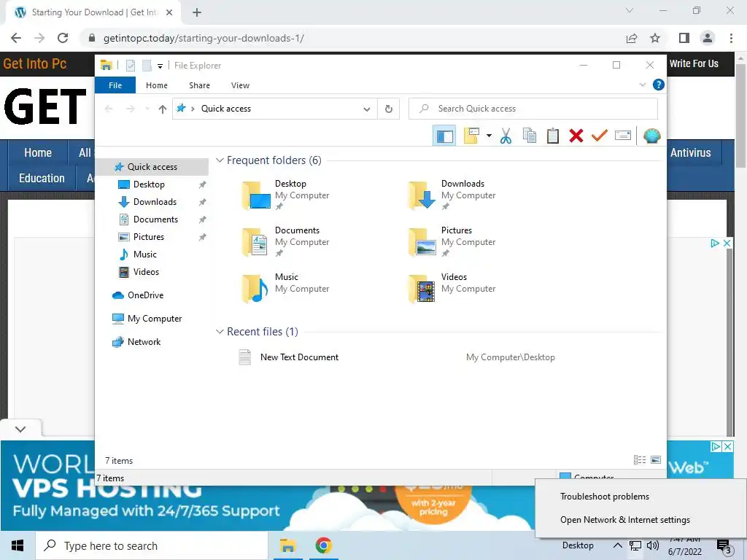The width and height of the screenshot is (747, 560).
Task: Choose Open Network & Internet settings
Action: [624, 519]
